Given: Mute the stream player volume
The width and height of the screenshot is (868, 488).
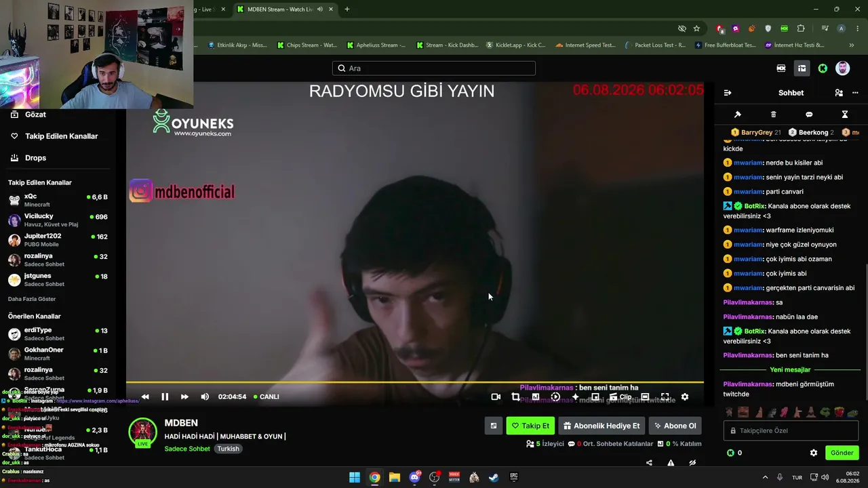Looking at the screenshot, I should [205, 396].
